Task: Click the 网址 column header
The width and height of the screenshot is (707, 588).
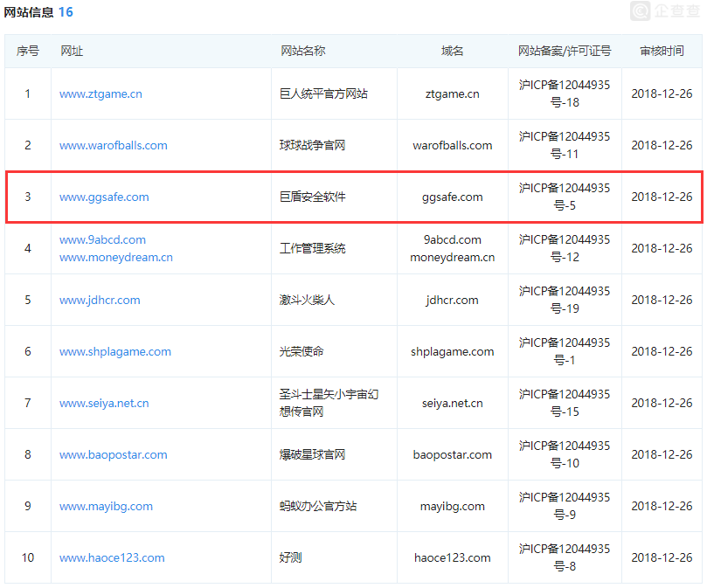Action: [x=72, y=51]
